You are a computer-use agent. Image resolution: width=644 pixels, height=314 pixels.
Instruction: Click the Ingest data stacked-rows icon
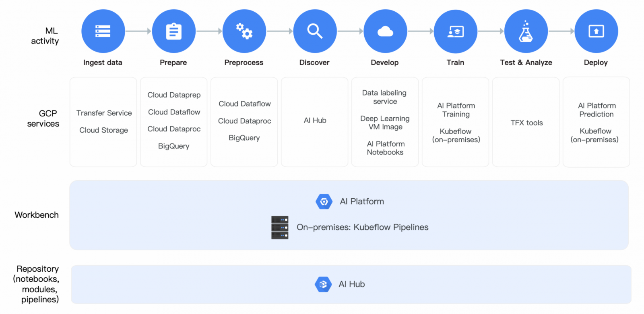[103, 31]
